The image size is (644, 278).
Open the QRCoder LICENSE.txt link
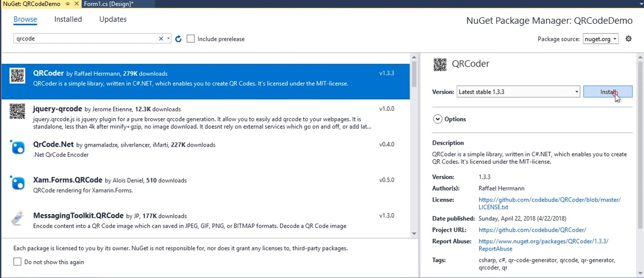pyautogui.click(x=550, y=204)
